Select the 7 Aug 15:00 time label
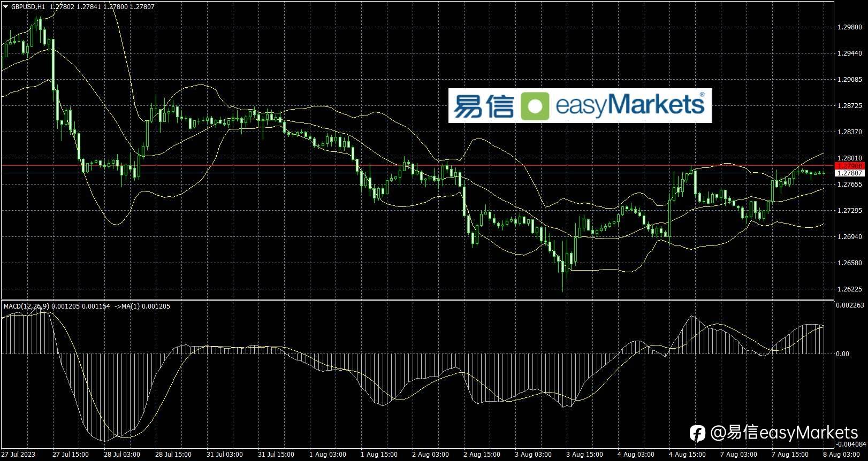 (790, 455)
